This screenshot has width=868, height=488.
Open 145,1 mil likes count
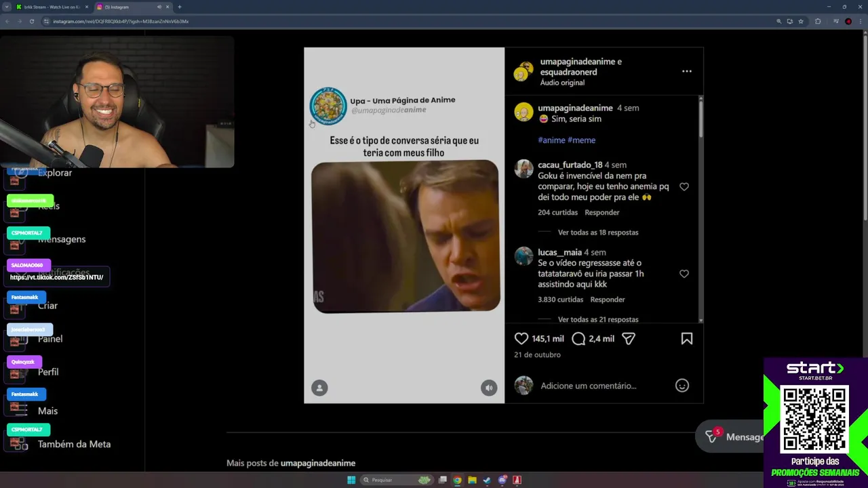(x=548, y=339)
